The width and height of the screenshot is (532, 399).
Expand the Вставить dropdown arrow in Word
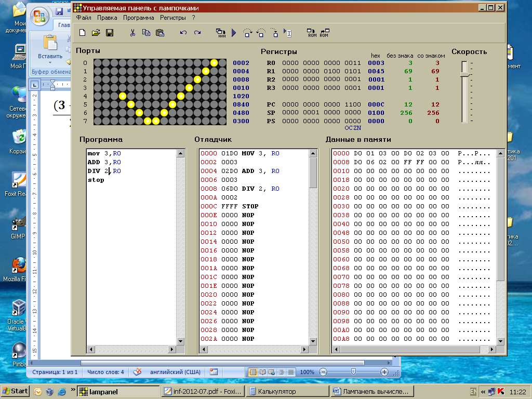(50, 63)
